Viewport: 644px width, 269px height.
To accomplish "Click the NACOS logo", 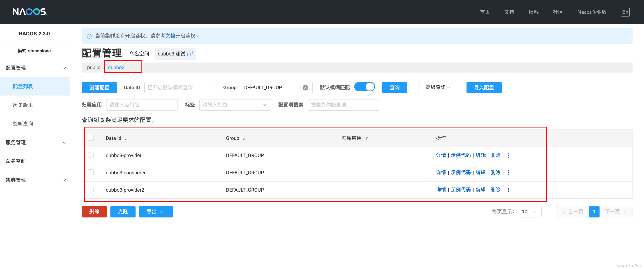I will (x=30, y=12).
